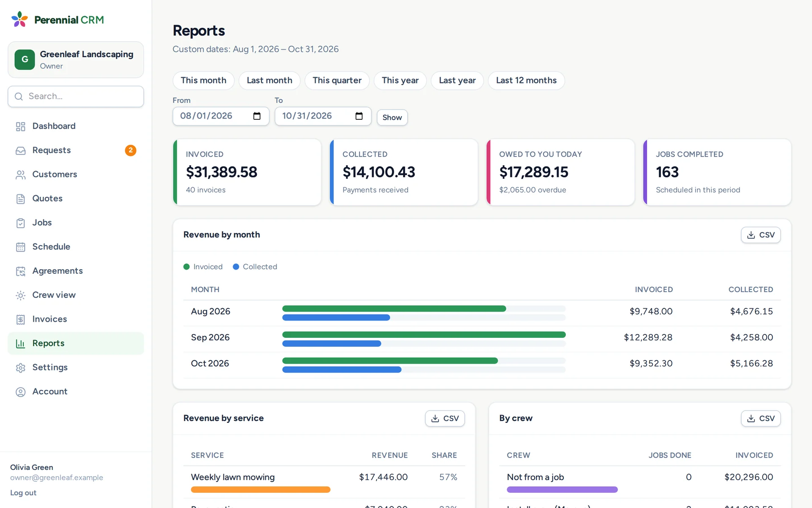
Task: Select the This month date range
Action: [203, 80]
